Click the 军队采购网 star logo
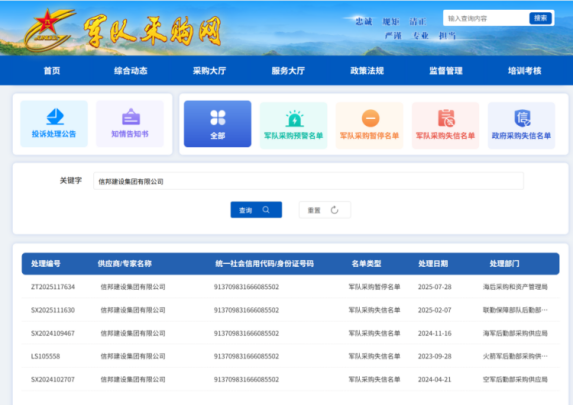 pos(49,30)
